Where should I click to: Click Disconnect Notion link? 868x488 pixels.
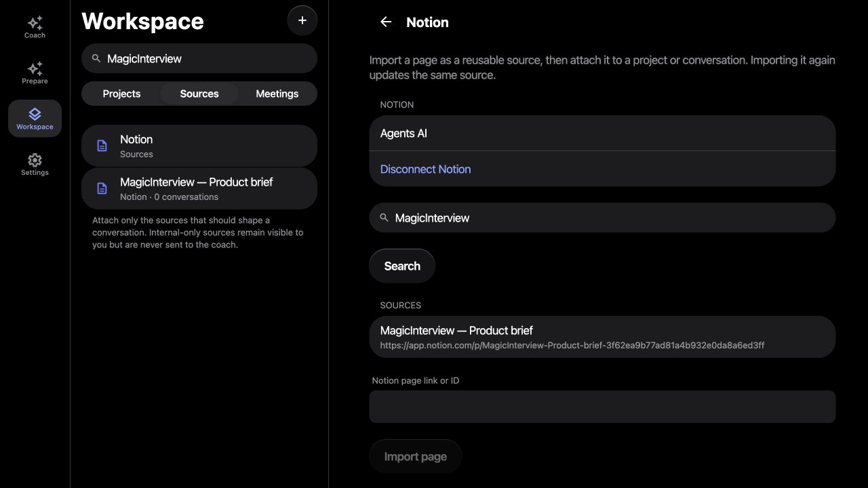(x=425, y=169)
